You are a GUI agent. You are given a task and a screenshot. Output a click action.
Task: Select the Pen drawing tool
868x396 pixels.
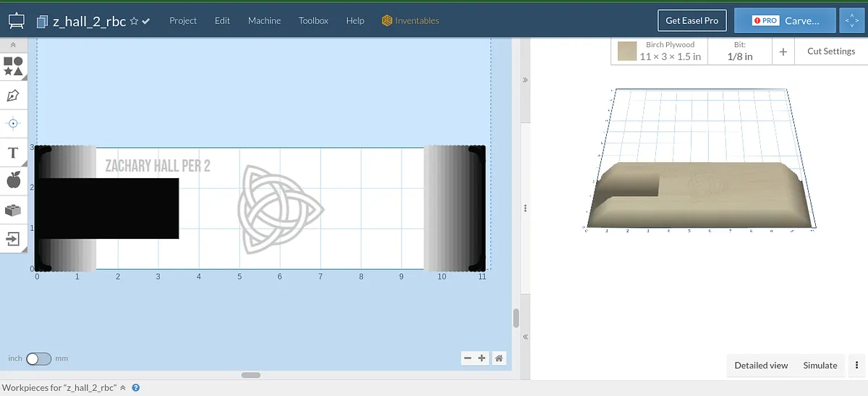(x=13, y=96)
